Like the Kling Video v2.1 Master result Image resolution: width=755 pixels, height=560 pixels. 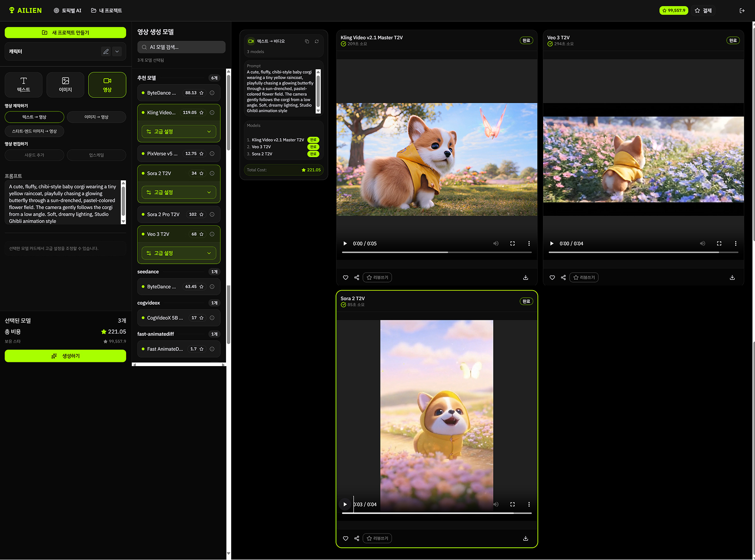pos(345,277)
